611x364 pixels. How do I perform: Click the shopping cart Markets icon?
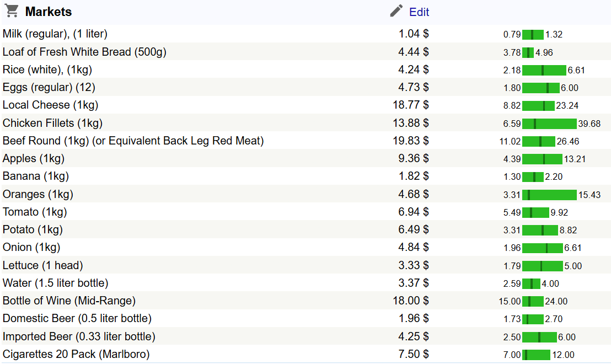pyautogui.click(x=12, y=11)
